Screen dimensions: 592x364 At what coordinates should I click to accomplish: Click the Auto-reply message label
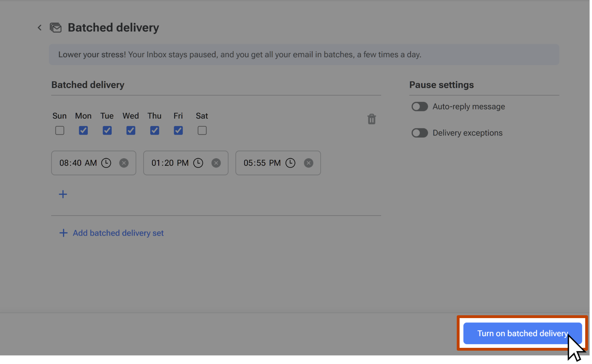(x=469, y=106)
